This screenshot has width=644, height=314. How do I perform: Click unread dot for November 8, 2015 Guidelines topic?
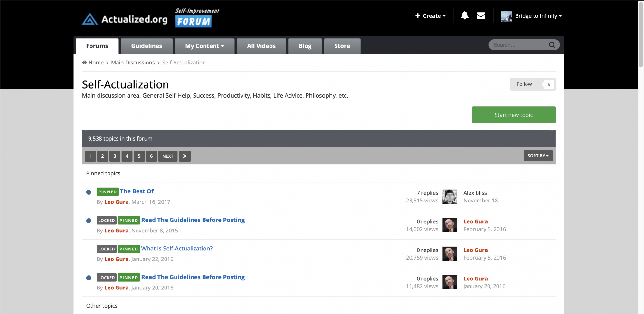[x=89, y=221]
